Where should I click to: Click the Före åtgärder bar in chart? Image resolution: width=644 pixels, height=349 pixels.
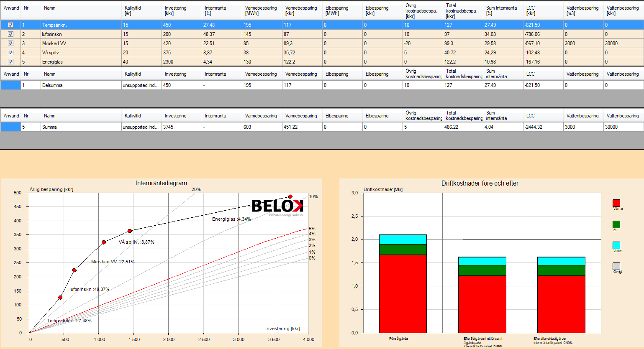(403, 284)
